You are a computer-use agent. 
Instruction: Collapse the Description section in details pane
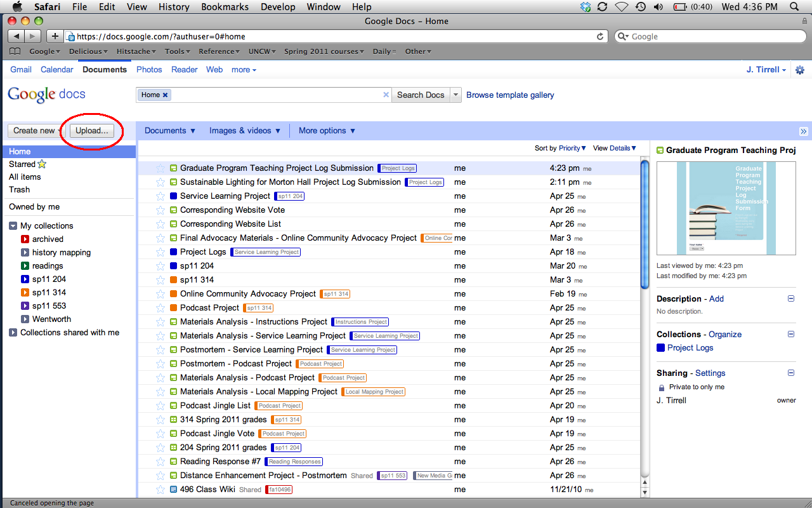click(x=791, y=298)
